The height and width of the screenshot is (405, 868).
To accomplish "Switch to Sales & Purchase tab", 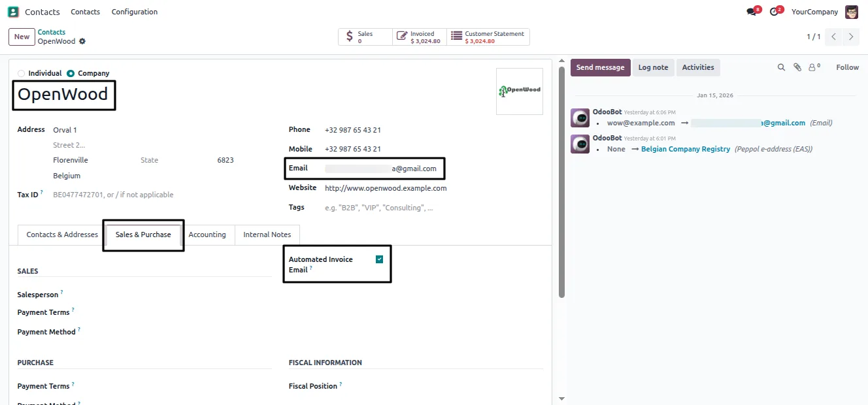I will click(x=143, y=235).
